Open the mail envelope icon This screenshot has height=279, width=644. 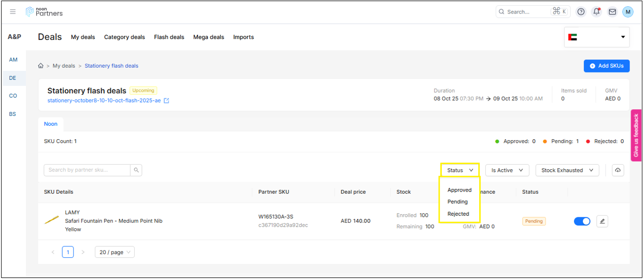click(612, 11)
